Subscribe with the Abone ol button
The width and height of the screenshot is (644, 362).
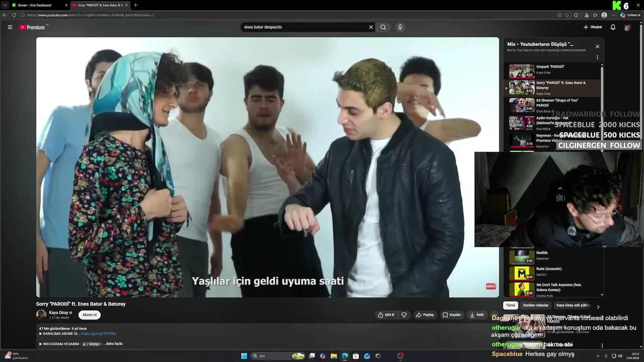90,315
